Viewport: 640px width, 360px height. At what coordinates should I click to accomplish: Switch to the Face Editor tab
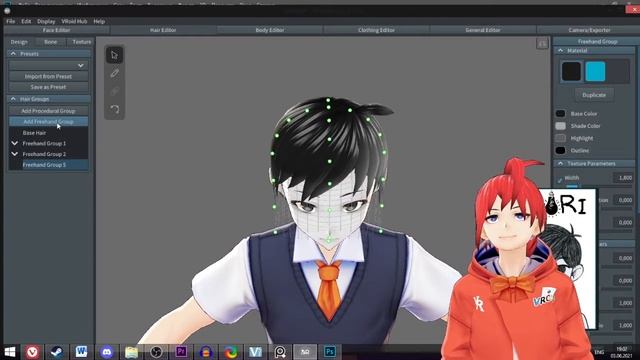click(x=56, y=30)
